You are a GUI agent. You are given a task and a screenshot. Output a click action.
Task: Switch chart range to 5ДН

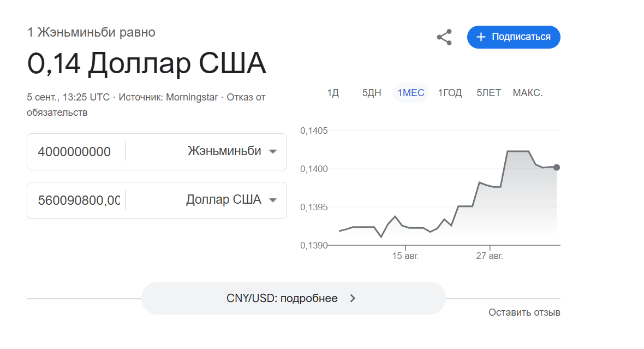pos(372,93)
